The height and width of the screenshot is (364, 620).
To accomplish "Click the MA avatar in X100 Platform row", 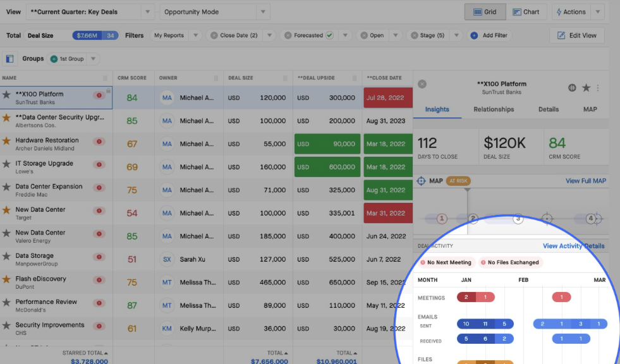I will 167,97.
